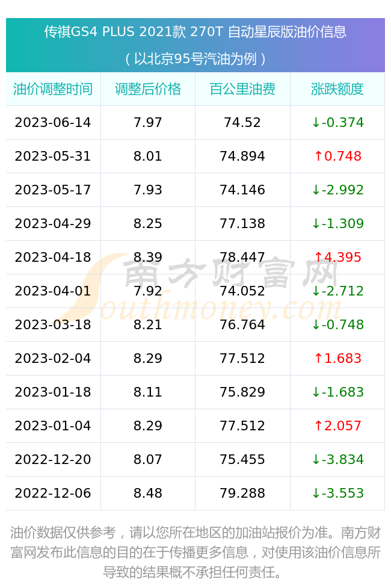Click change value ↑2.057

[337, 426]
